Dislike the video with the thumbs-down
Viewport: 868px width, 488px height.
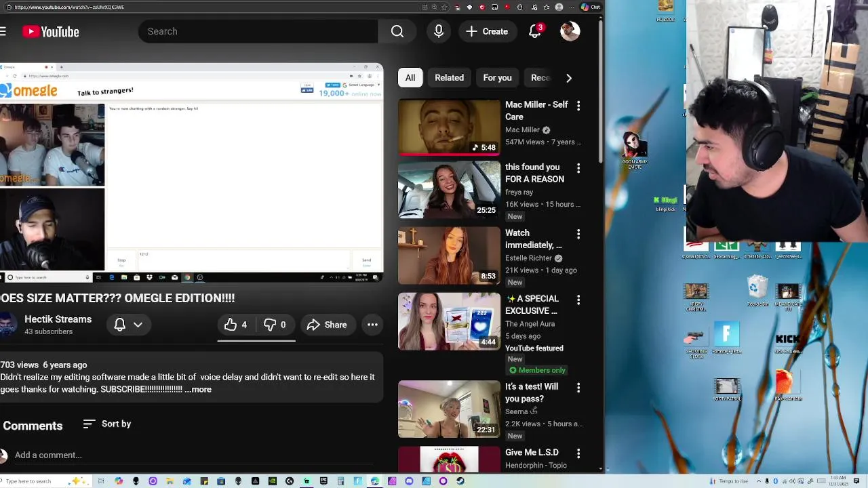275,325
